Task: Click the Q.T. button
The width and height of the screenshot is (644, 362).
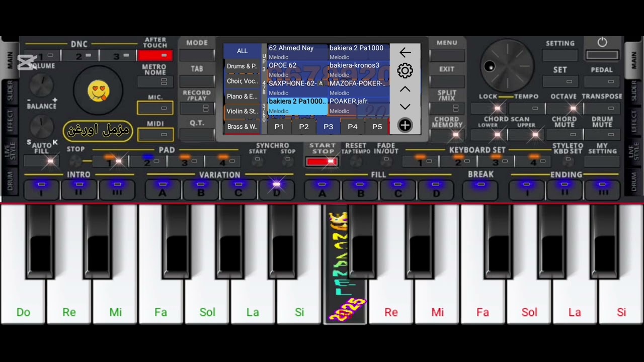Action: point(197,134)
